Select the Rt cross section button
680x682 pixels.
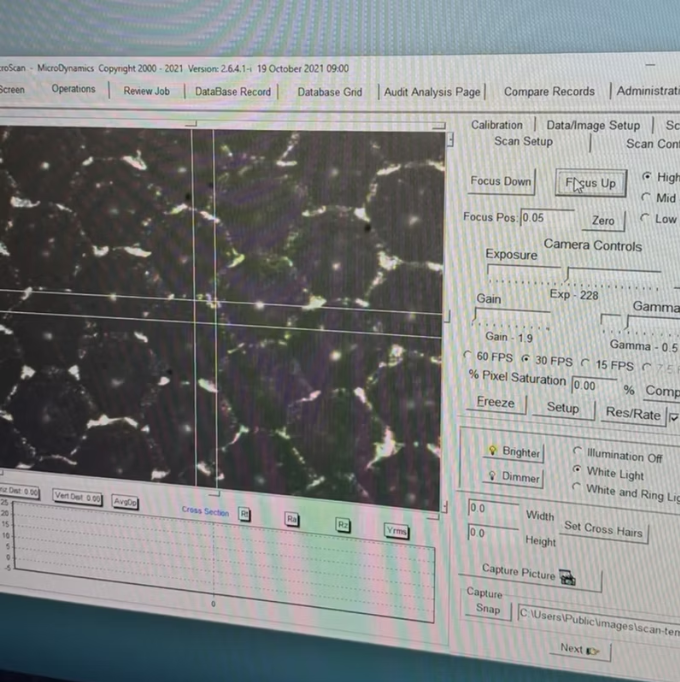[245, 514]
